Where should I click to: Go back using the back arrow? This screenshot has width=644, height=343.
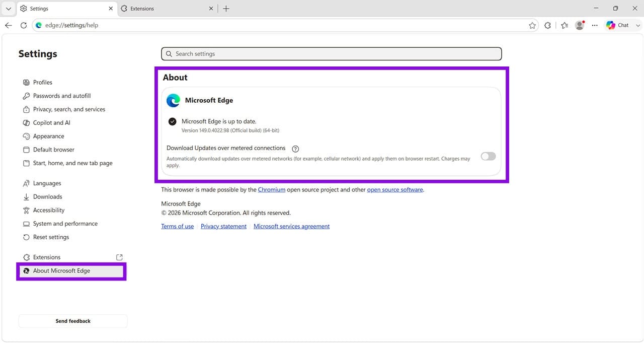pos(9,25)
